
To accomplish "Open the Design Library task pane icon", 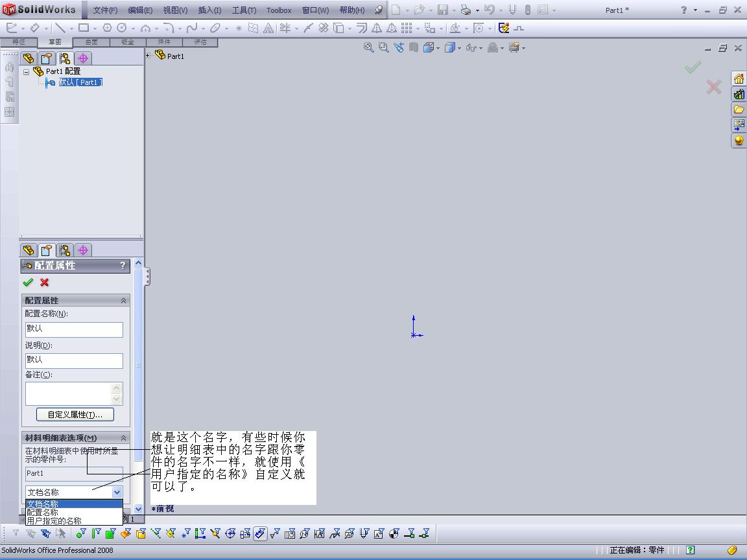I will click(x=739, y=94).
